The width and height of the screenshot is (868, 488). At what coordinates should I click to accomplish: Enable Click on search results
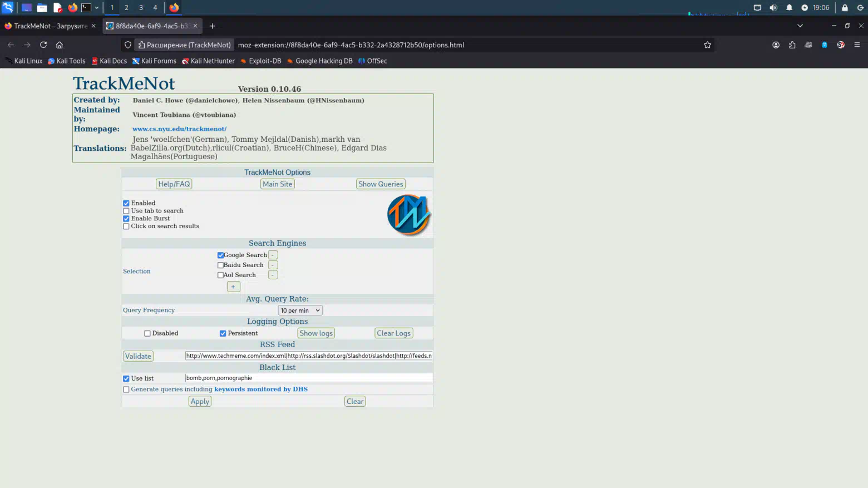[126, 226]
